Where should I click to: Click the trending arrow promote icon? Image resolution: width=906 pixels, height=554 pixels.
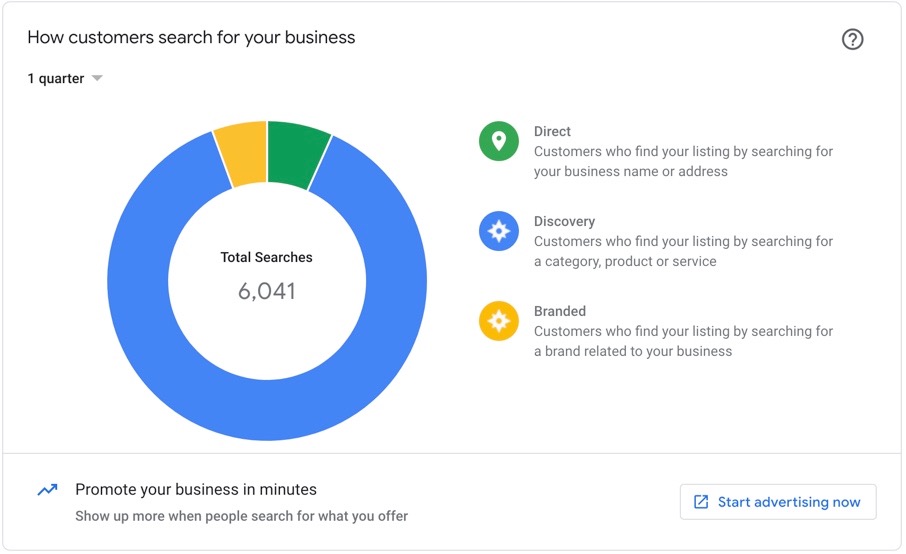[47, 490]
